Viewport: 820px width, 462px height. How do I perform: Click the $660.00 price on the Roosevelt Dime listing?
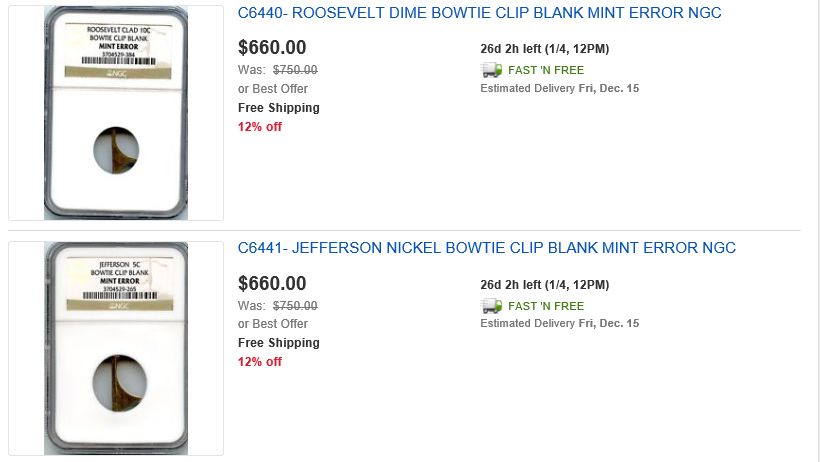click(272, 48)
